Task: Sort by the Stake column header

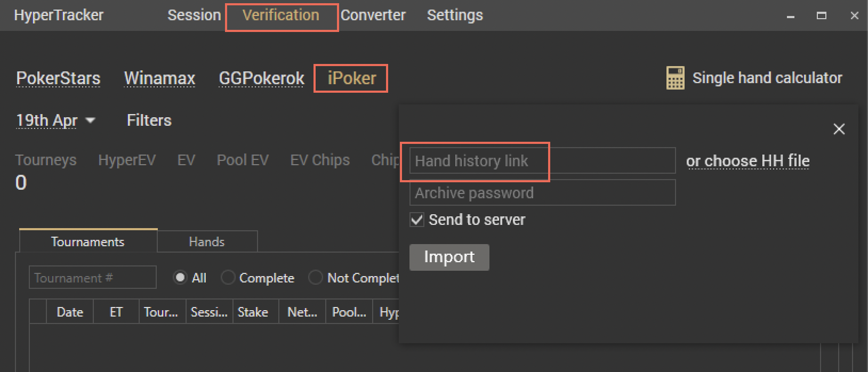Action: tap(255, 312)
